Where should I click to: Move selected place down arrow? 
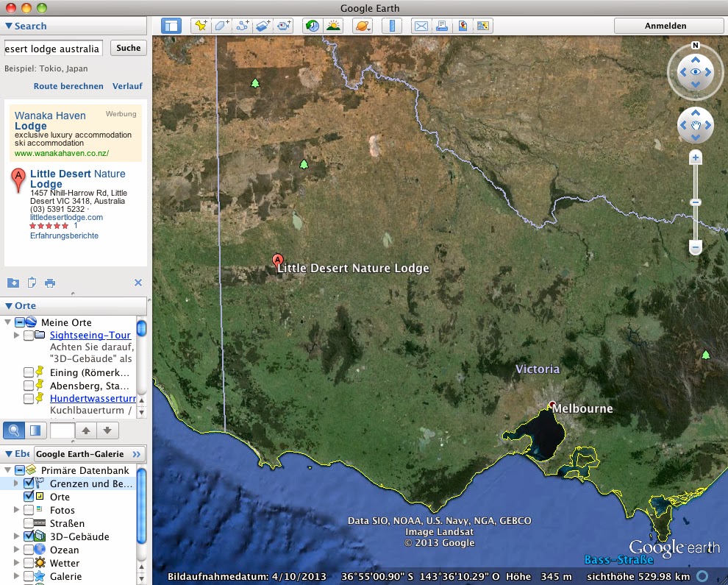click(107, 430)
